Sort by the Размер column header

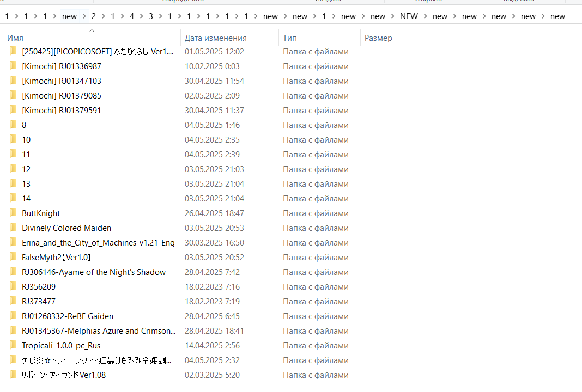click(378, 38)
